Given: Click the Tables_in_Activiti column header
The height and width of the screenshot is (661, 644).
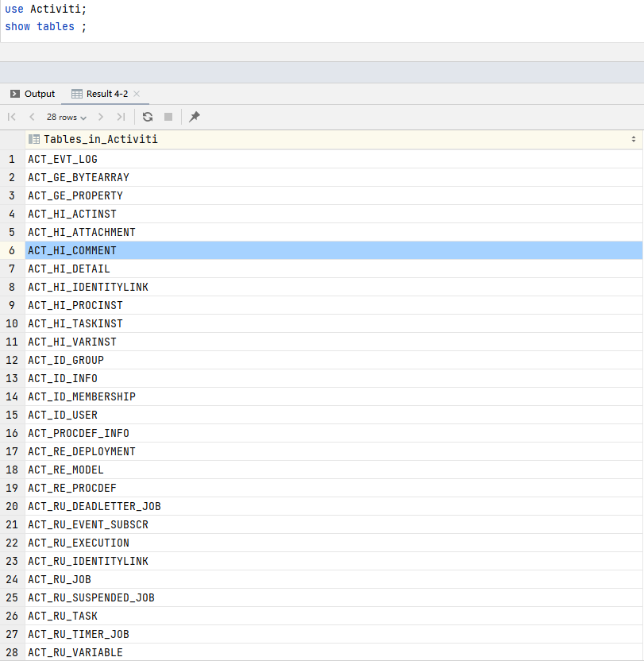Looking at the screenshot, I should 334,139.
